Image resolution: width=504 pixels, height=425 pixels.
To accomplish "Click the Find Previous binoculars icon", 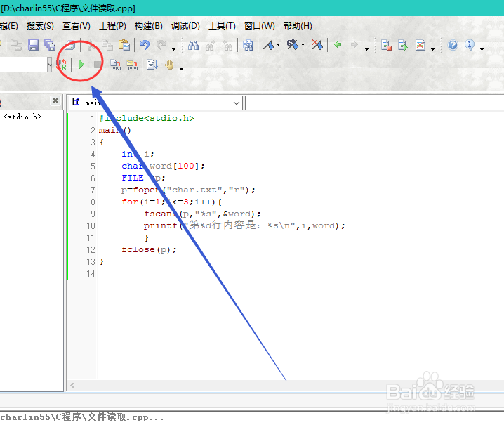I will 227,45.
